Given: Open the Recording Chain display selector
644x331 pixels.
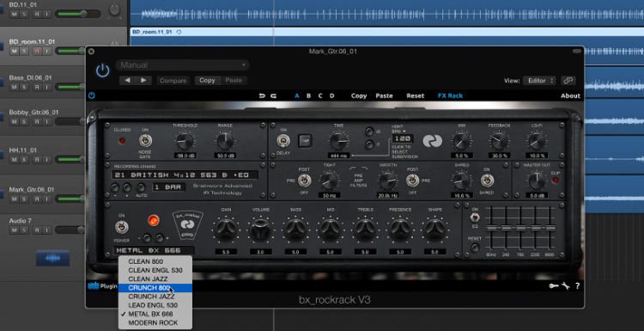Looking at the screenshot, I should (185, 175).
